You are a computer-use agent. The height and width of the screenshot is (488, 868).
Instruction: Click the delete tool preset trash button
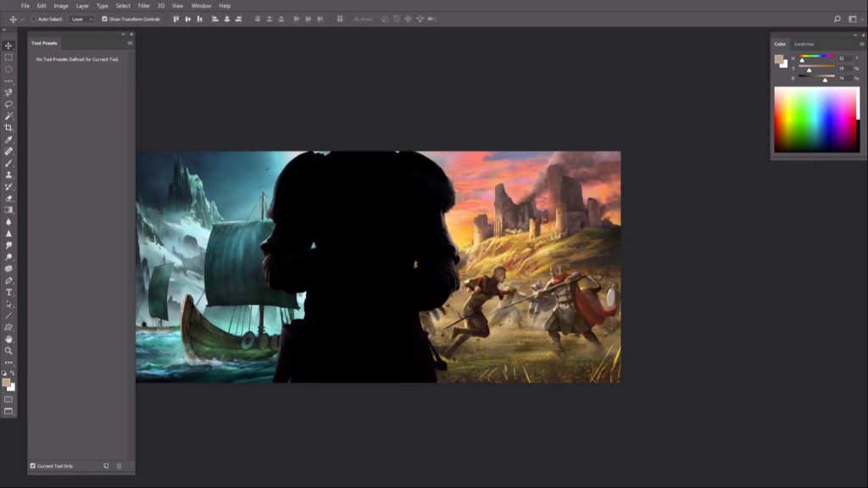(x=119, y=466)
